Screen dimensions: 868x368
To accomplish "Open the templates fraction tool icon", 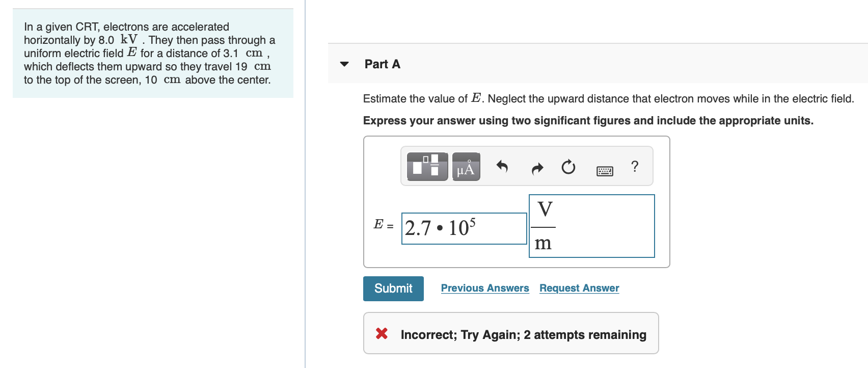I will [x=427, y=167].
